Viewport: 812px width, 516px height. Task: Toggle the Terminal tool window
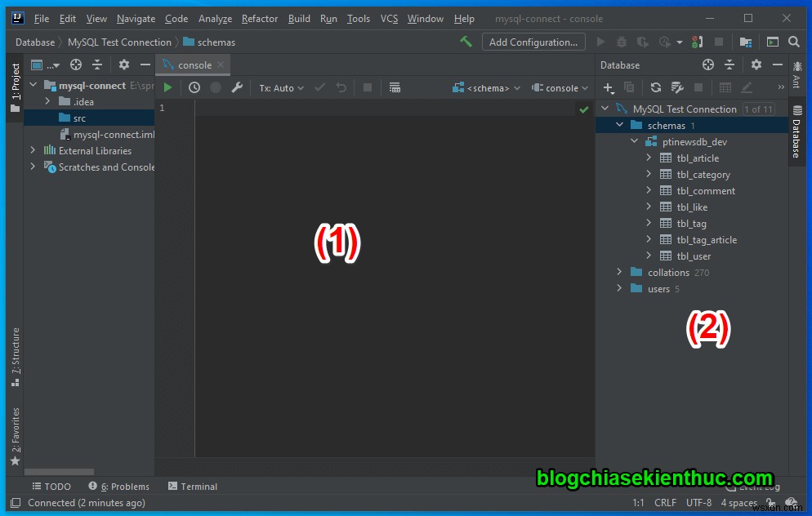[193, 486]
